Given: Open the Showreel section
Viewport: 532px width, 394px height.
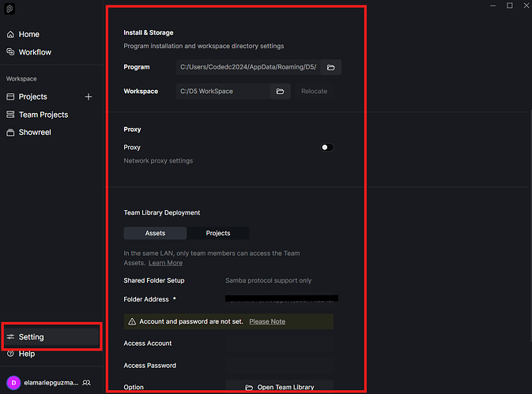Looking at the screenshot, I should point(35,133).
